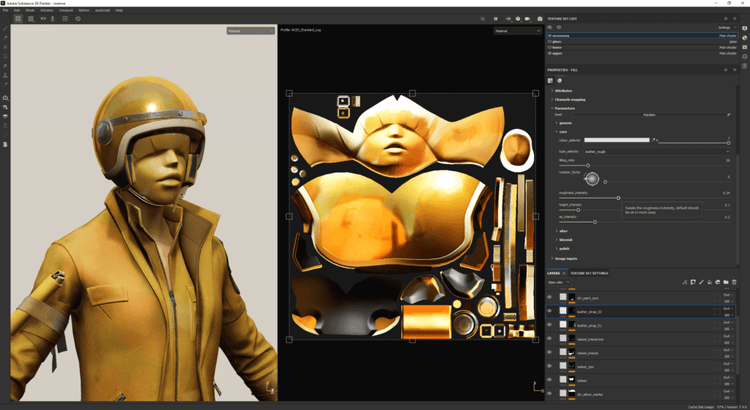Select the Paint brush tool
The image size is (750, 410).
click(x=5, y=28)
